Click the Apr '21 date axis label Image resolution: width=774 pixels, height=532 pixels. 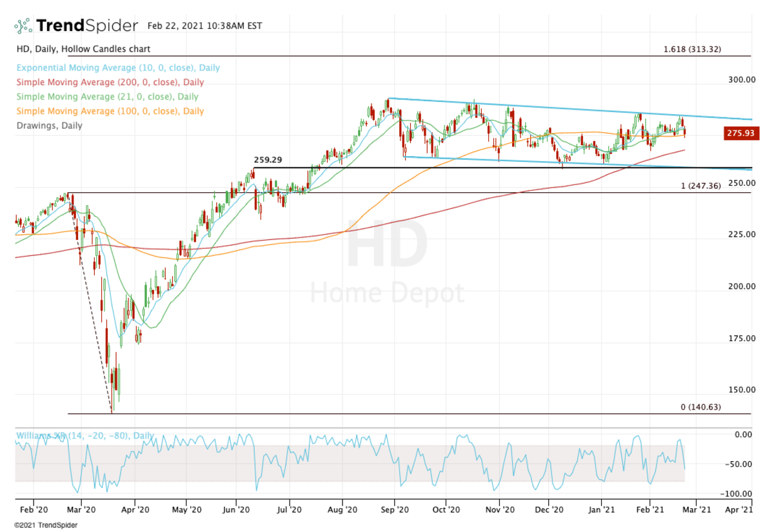(x=739, y=509)
